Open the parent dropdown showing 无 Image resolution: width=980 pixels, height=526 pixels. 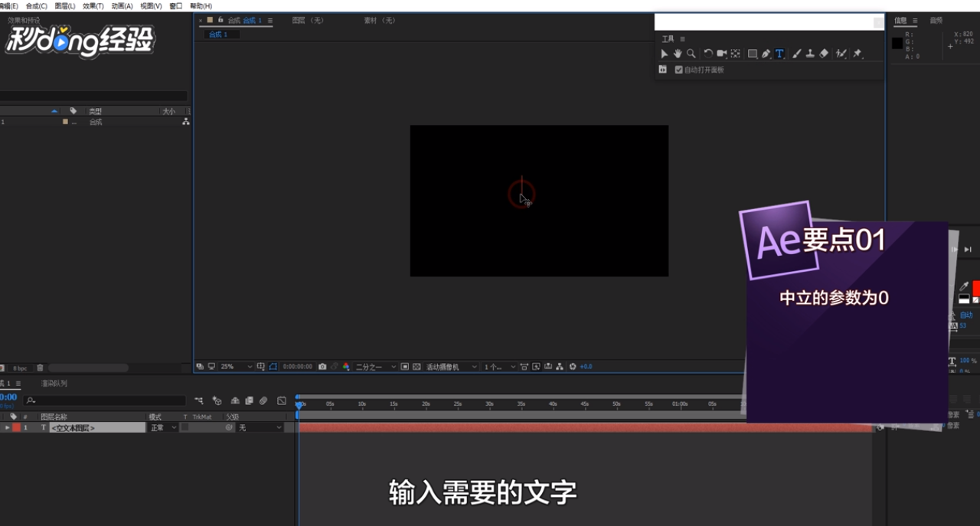point(260,428)
